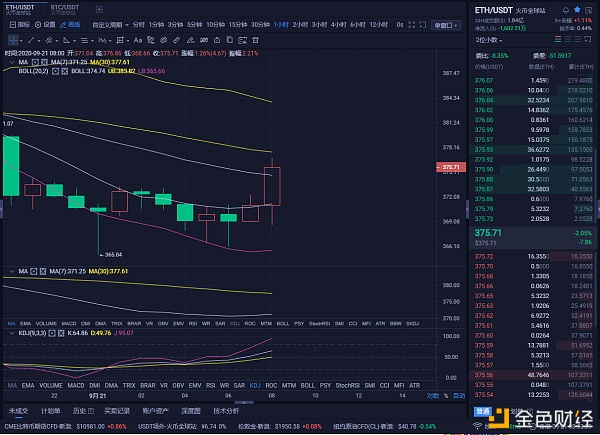Click the time-axis slider handle below chart
The image size is (600, 435).
244,402
